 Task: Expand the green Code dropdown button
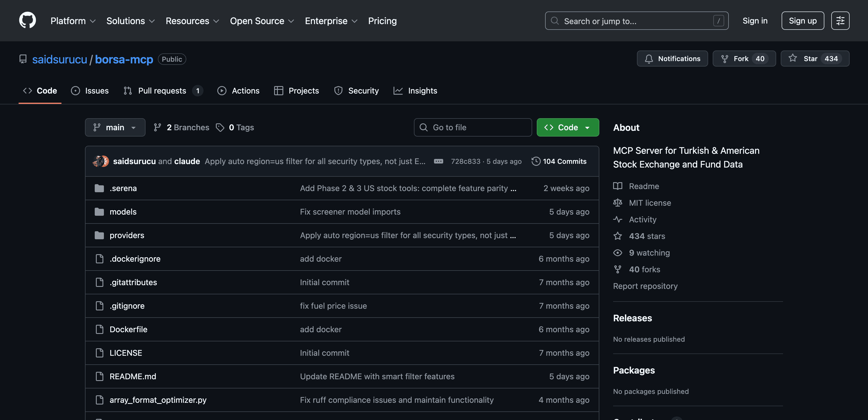[x=567, y=127]
